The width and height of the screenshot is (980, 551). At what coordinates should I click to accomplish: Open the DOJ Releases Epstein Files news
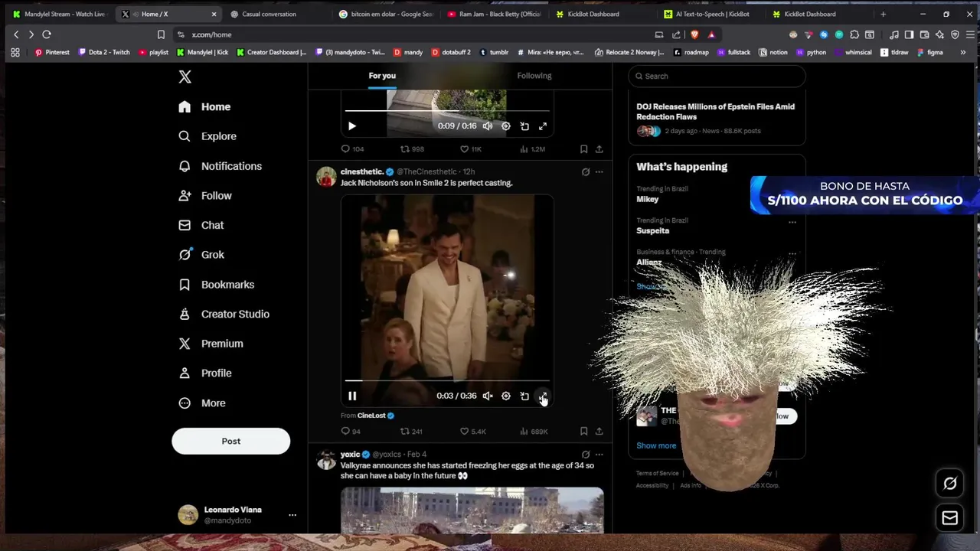pos(716,112)
